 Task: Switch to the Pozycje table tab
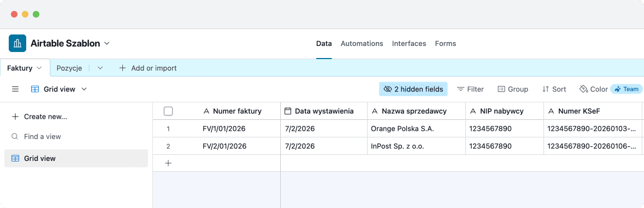[x=69, y=68]
